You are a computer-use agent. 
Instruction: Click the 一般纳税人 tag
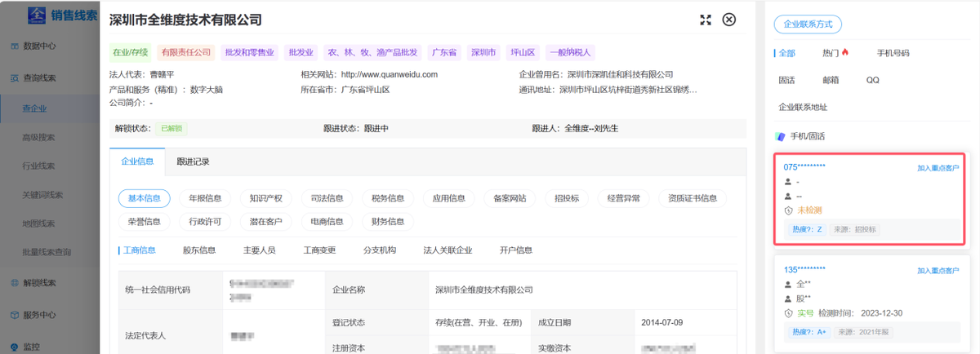[x=571, y=52]
